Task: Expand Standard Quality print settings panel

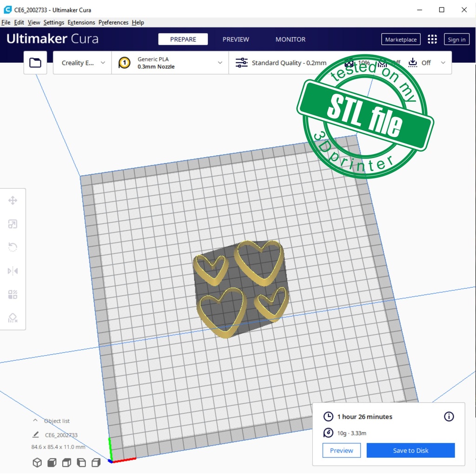Action: [x=288, y=63]
